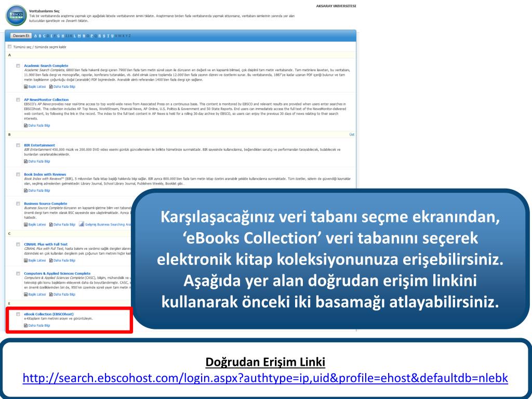The height and width of the screenshot is (399, 532).
Task: Check Computers & Applied Sciences Complete checkbox
Action: coord(18,273)
